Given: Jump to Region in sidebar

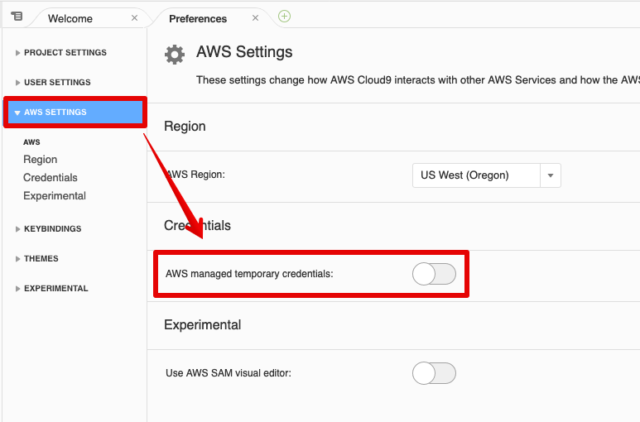Looking at the screenshot, I should [40, 159].
